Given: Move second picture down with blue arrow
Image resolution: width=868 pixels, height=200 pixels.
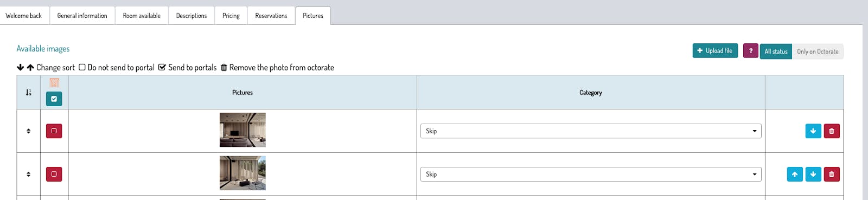Looking at the screenshot, I should 813,175.
